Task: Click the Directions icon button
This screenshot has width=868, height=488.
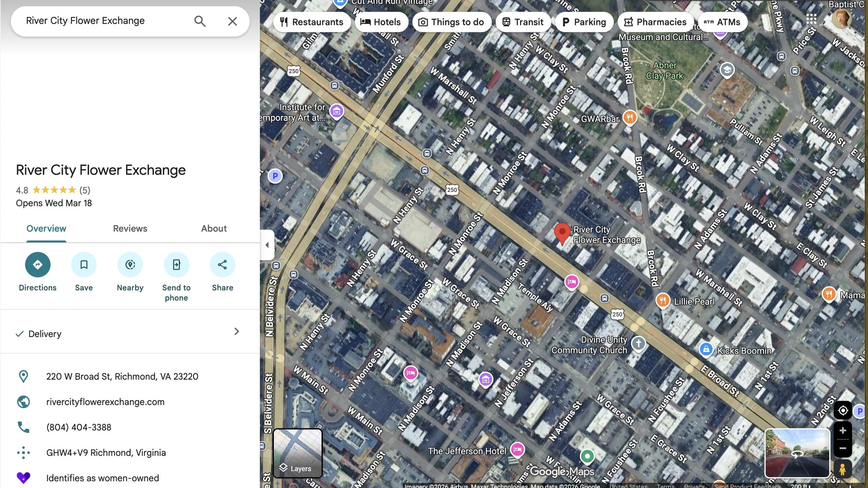Action: (x=37, y=264)
